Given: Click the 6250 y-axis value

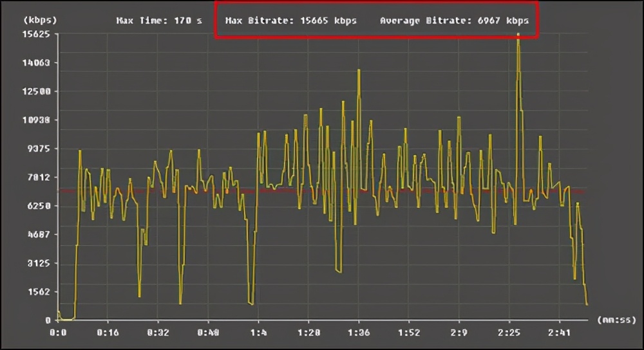Looking at the screenshot, I should pyautogui.click(x=39, y=206).
